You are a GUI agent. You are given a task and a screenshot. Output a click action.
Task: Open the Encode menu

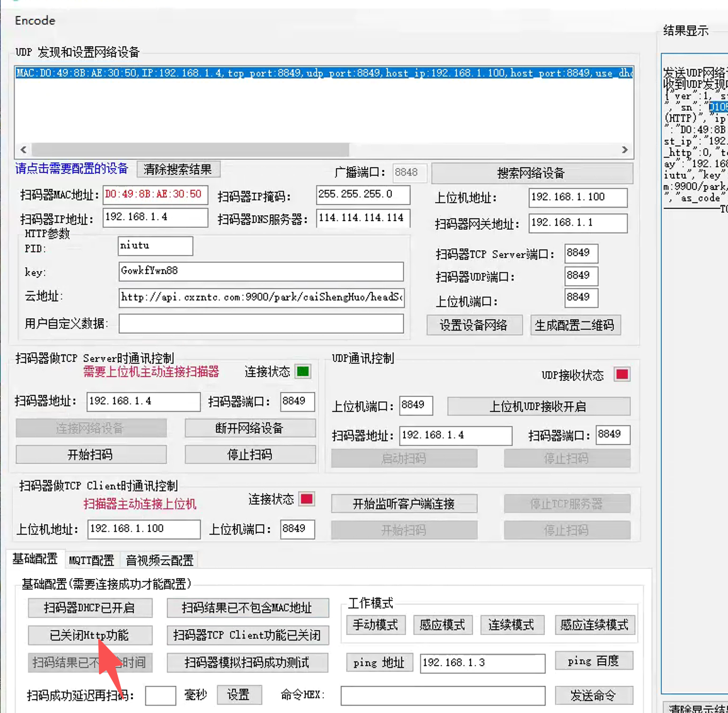coord(35,20)
